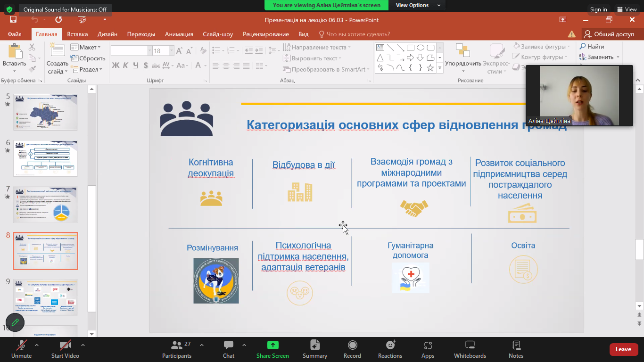Click the green Share Screen icon
Screen dimensions: 644x362
click(x=272, y=345)
